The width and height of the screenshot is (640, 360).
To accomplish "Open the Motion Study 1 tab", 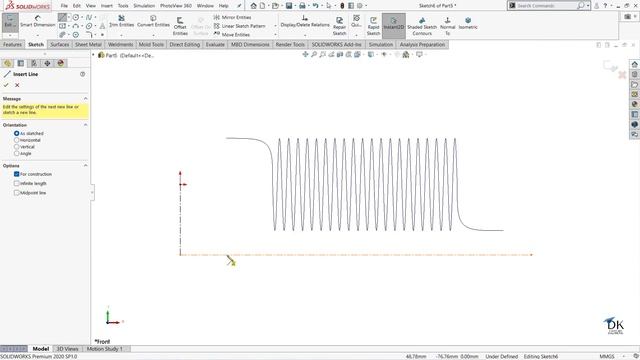I will (x=105, y=349).
